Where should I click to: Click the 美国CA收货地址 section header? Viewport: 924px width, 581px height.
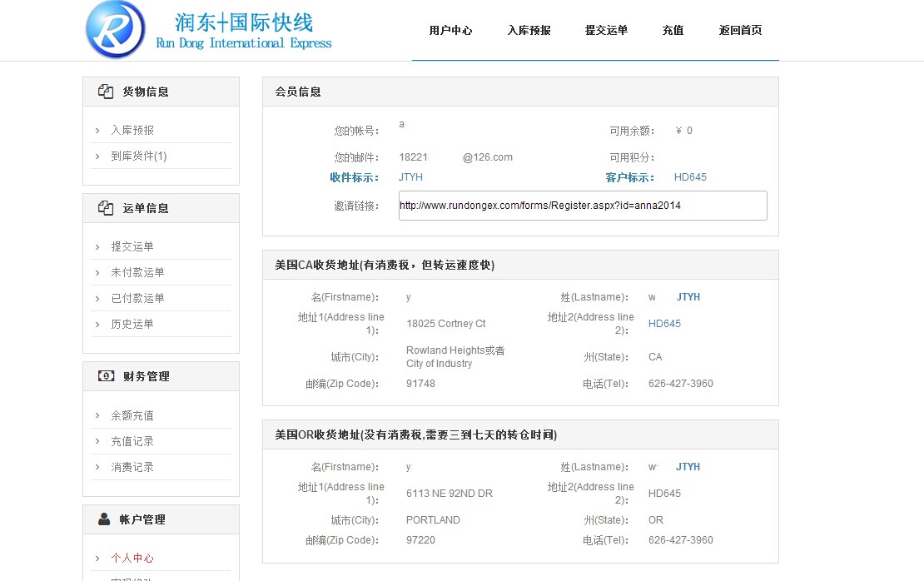pyautogui.click(x=520, y=266)
